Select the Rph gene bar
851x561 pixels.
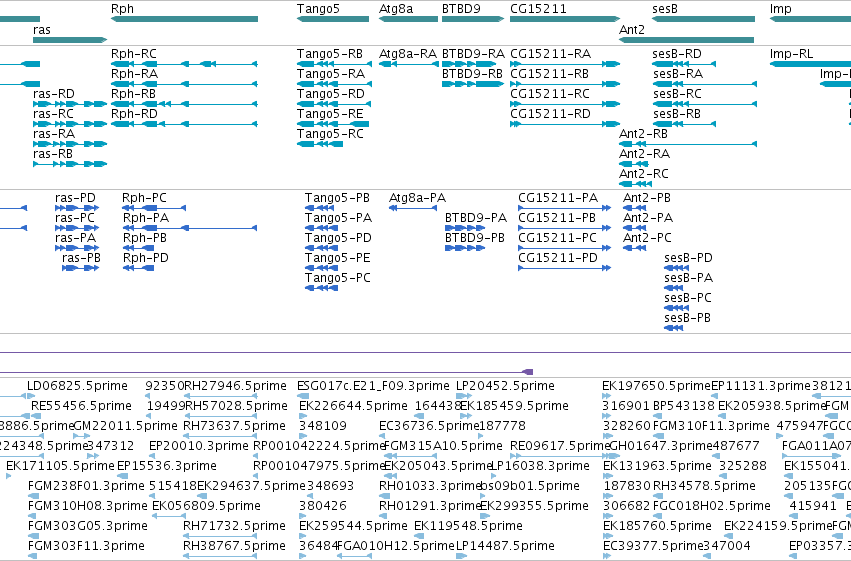pyautogui.click(x=185, y=20)
